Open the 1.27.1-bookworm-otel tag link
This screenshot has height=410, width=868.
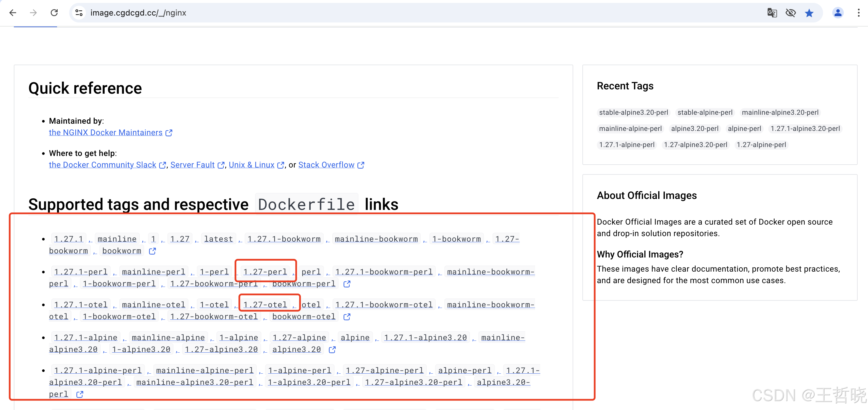384,304
